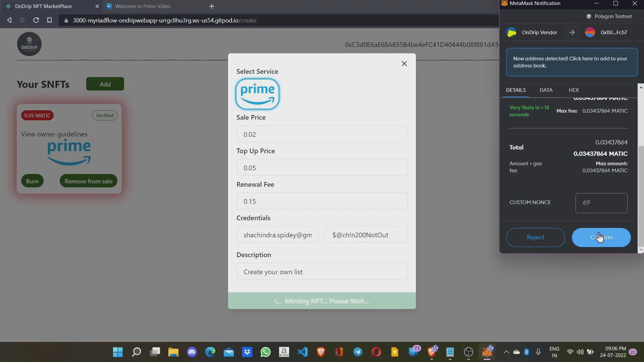This screenshot has height=362, width=644.
Task: Open Mail app from taskbar
Action: pos(229,352)
